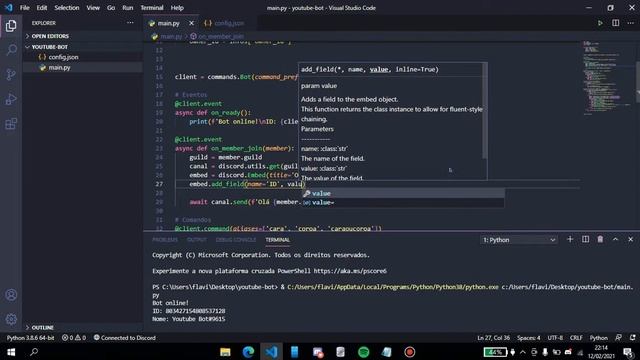
Task: Click the editor minimap
Action: click(607, 78)
